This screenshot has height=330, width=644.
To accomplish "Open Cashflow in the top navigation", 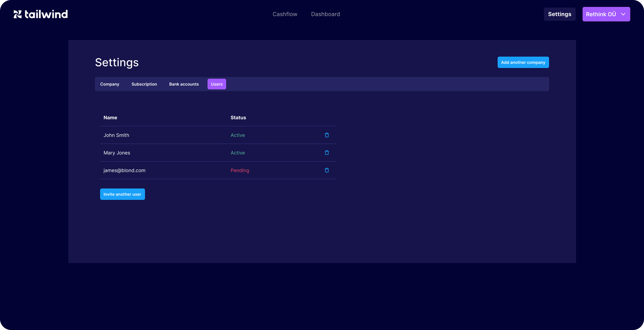I will tap(285, 14).
